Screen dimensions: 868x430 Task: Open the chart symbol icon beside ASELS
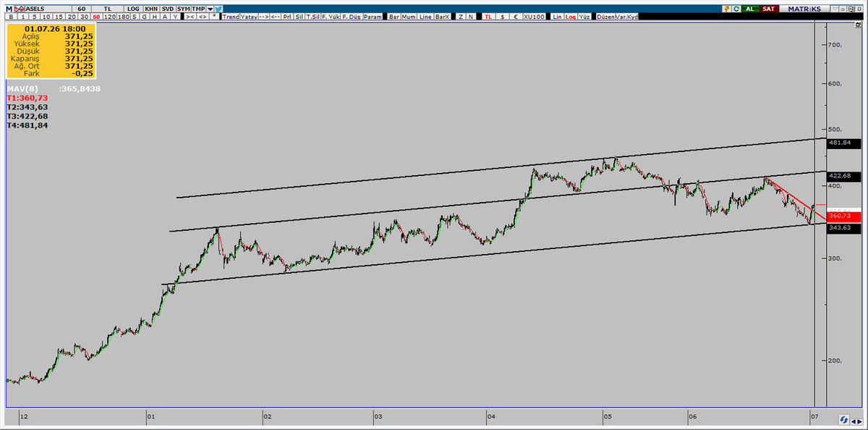pyautogui.click(x=21, y=8)
